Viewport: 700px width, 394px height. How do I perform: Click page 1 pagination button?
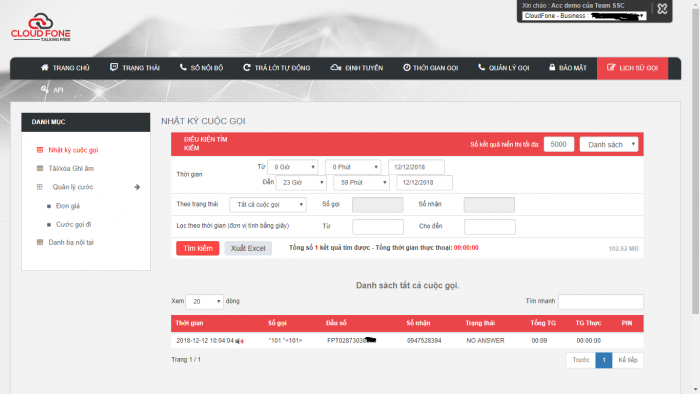604,360
